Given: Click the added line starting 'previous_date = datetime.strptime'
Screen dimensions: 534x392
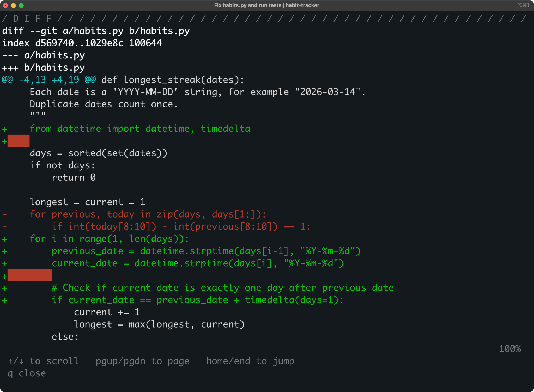Looking at the screenshot, I should (x=206, y=251).
